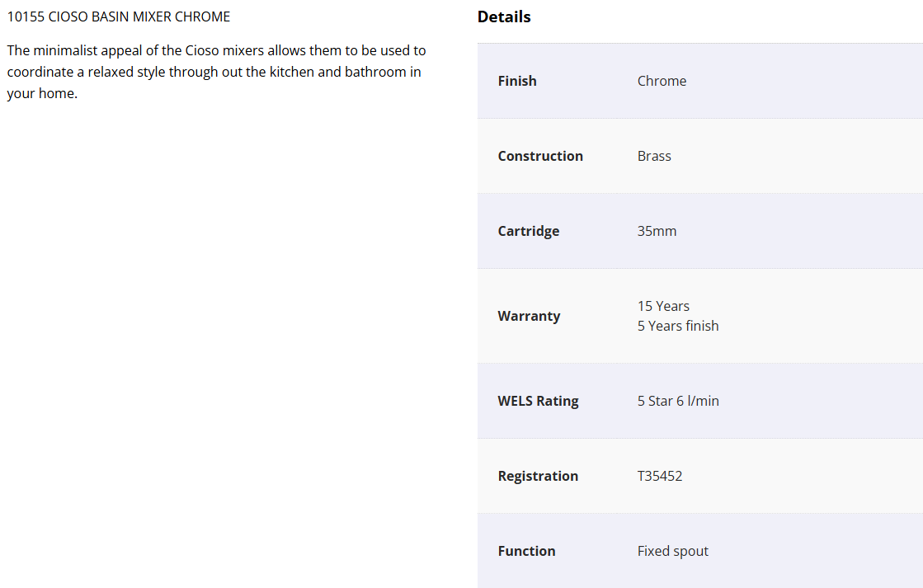Select the Function row label
The width and height of the screenshot is (923, 588).
[526, 551]
